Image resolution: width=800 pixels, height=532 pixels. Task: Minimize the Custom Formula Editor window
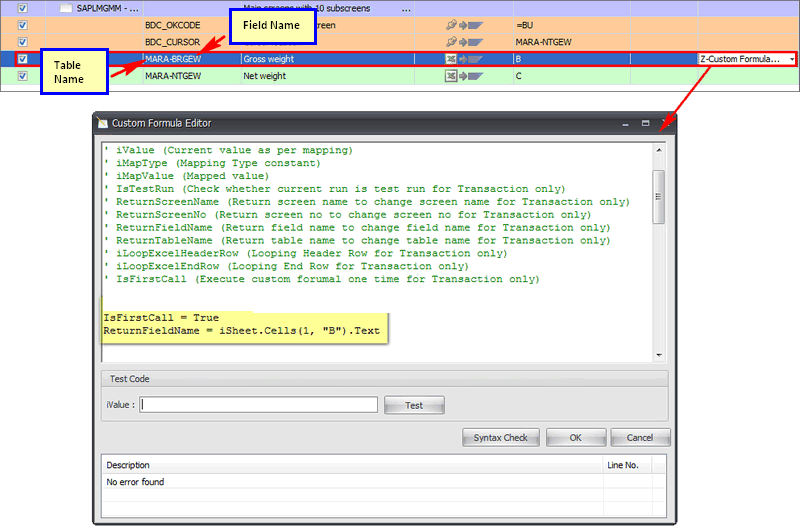pyautogui.click(x=624, y=123)
